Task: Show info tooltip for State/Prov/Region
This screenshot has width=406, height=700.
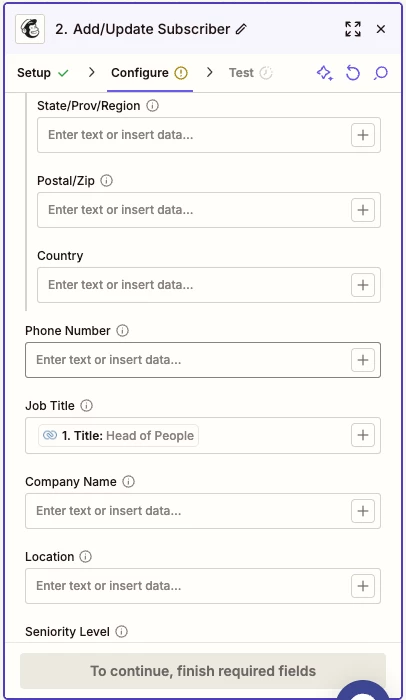Action: [x=153, y=106]
